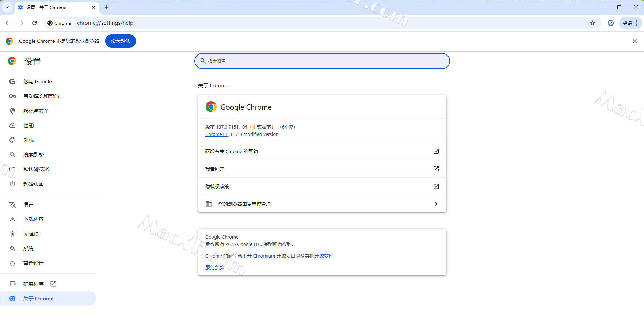The width and height of the screenshot is (644, 327).
Task: Click the 下载内容 download icon
Action: coord(12,219)
